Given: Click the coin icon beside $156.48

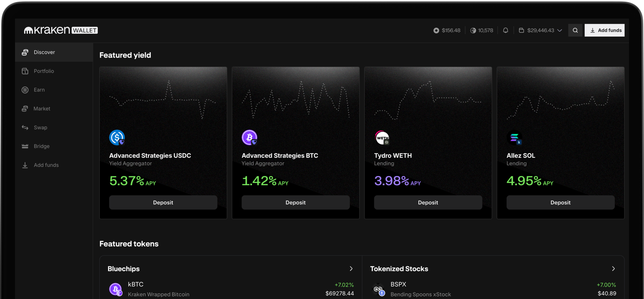Looking at the screenshot, I should tap(436, 31).
